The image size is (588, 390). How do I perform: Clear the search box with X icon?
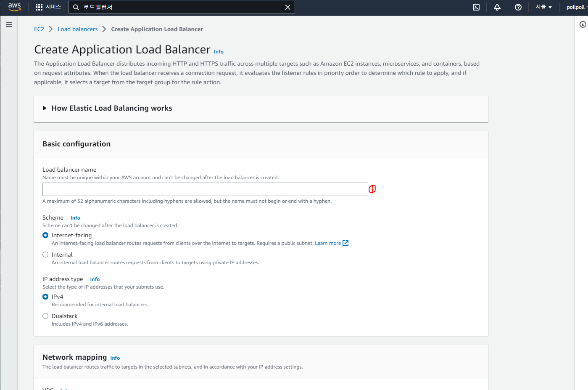[287, 7]
